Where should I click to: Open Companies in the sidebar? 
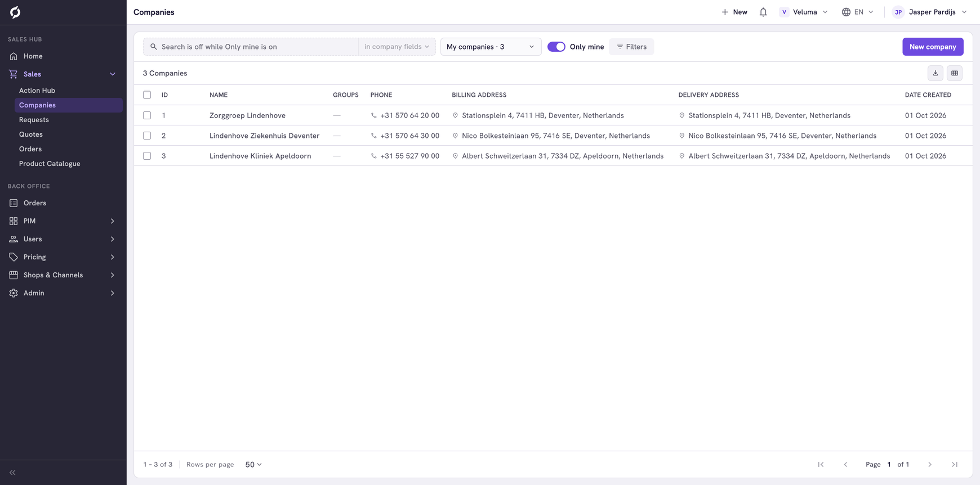point(69,105)
